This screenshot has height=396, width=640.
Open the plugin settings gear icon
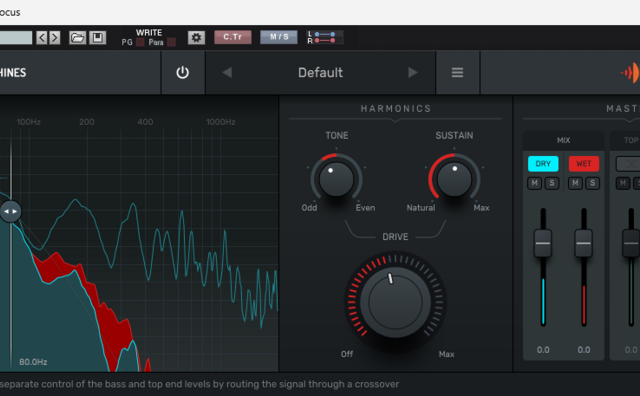click(196, 38)
